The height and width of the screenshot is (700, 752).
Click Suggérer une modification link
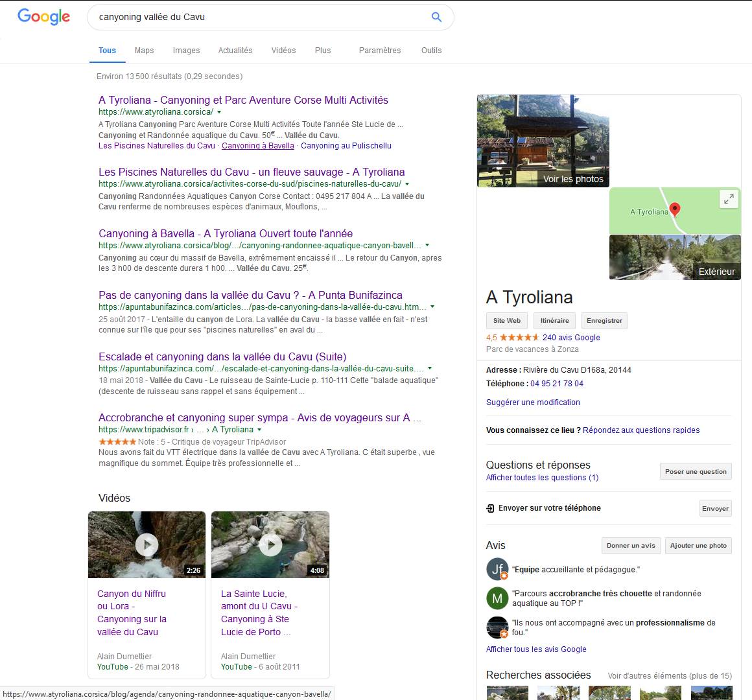(534, 402)
